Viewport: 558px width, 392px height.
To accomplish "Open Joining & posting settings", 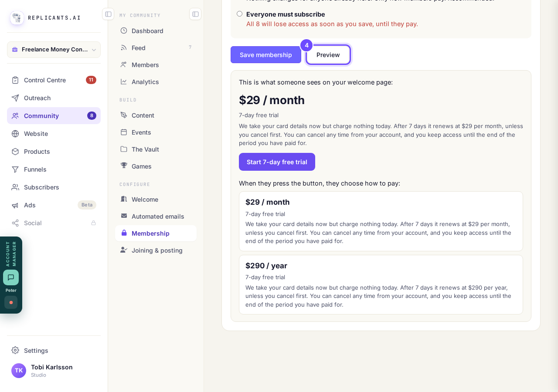I will click(156, 250).
